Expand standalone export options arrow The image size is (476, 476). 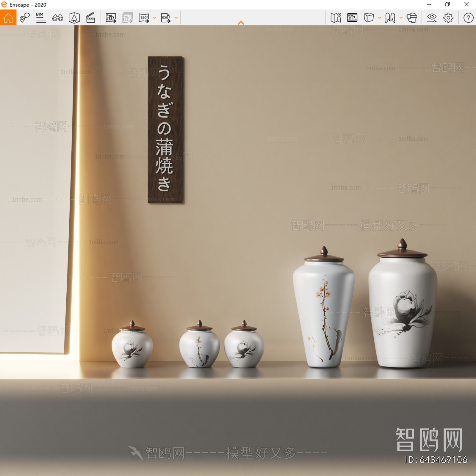176,18
